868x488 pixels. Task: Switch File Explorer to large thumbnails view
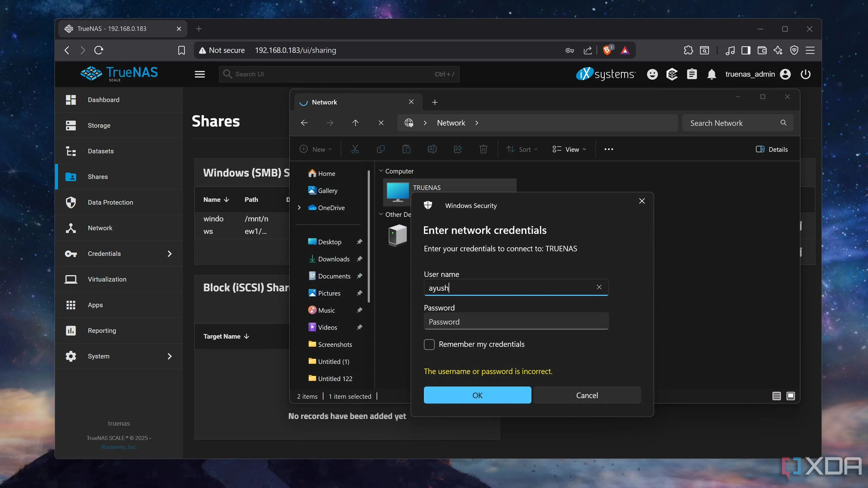click(790, 396)
